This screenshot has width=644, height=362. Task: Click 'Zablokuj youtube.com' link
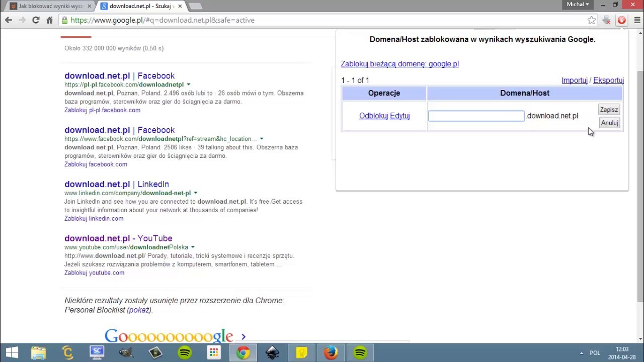[x=94, y=273]
